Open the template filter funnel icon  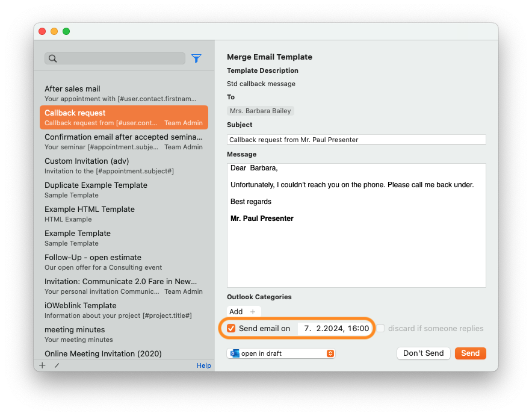[196, 58]
